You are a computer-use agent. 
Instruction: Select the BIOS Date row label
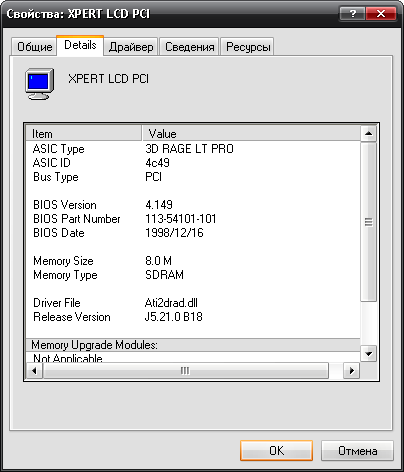(x=59, y=233)
